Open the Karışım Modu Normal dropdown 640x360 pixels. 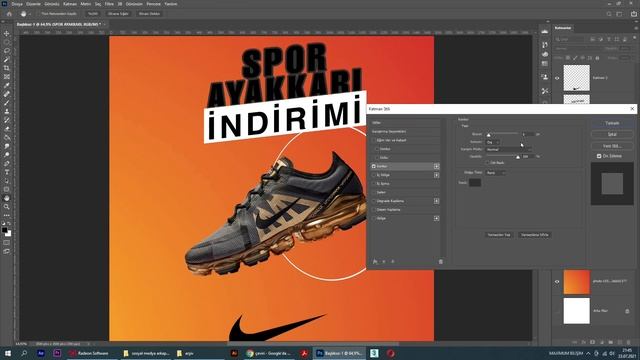[x=508, y=149]
